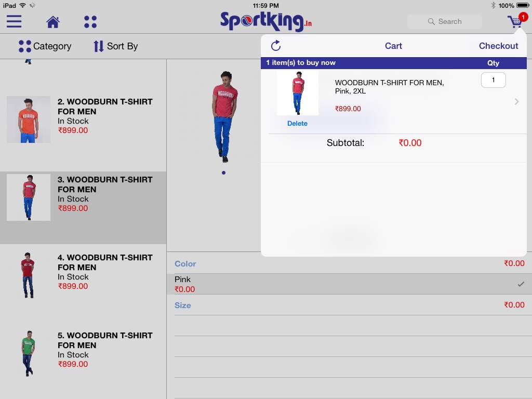Tap the Cart popover title
This screenshot has width=532, height=399.
(x=393, y=46)
